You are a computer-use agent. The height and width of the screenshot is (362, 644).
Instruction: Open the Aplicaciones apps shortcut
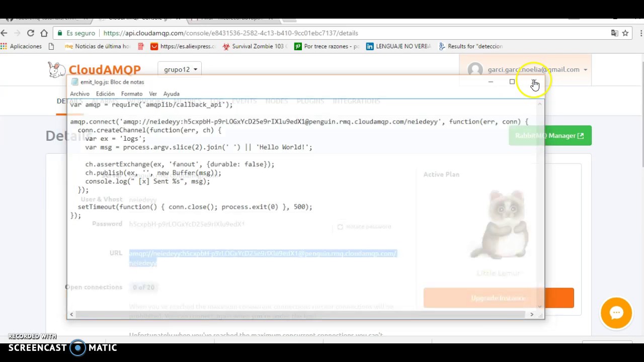coord(21,46)
